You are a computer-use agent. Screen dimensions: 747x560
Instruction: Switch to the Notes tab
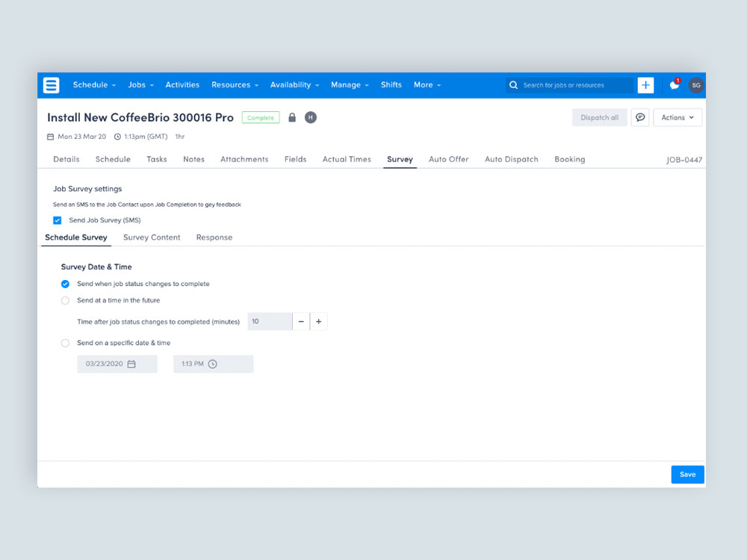click(194, 159)
